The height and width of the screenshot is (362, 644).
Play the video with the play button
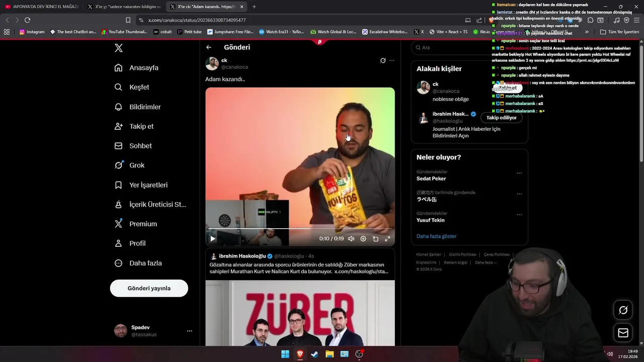click(213, 239)
